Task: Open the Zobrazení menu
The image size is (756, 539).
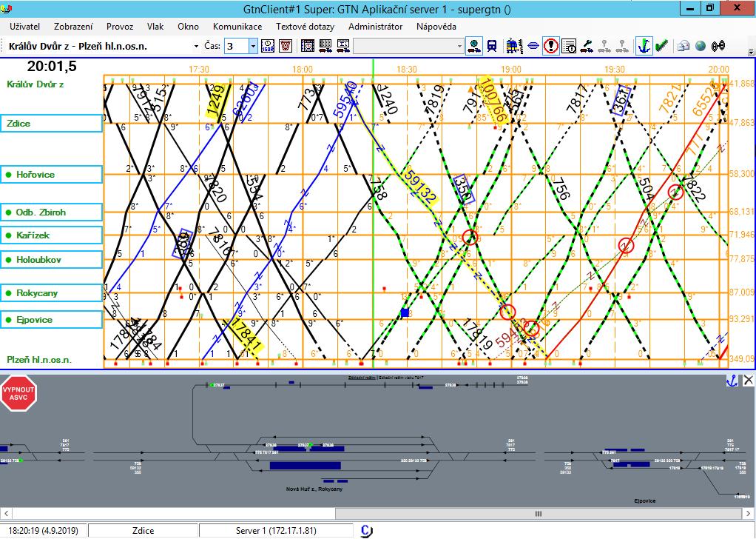Action: coord(73,27)
